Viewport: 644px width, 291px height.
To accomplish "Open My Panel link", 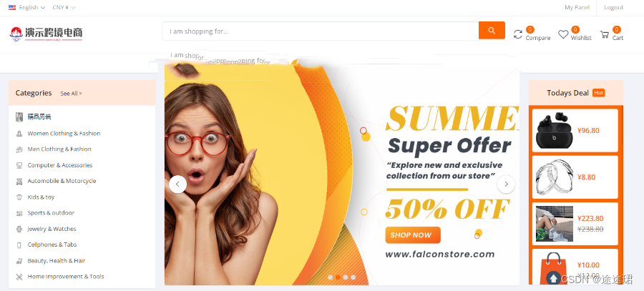I will 577,7.
